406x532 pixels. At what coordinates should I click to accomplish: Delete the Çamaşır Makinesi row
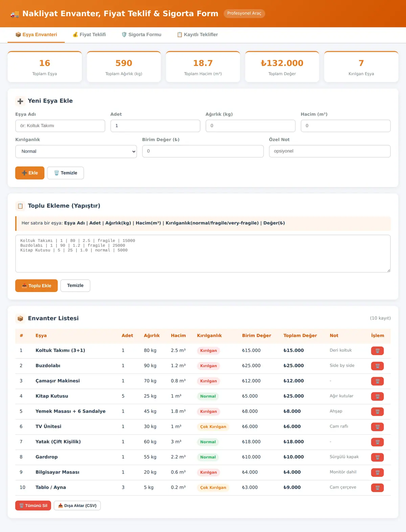pyautogui.click(x=377, y=381)
